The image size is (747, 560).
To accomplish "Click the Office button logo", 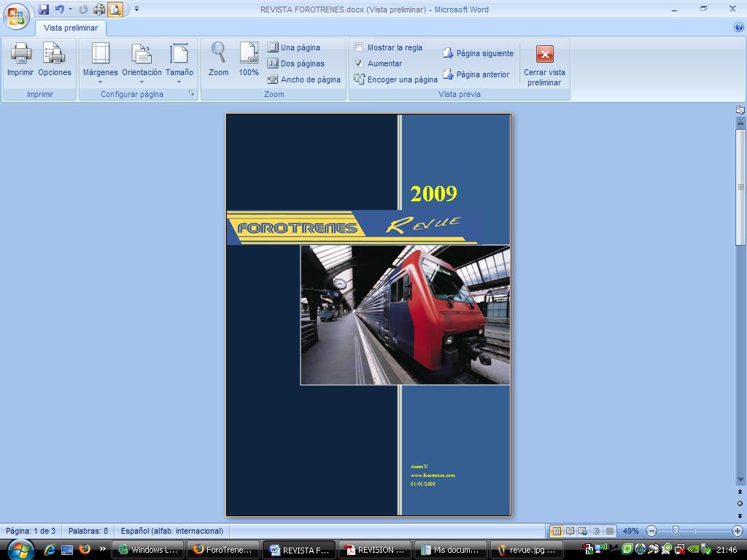I will [x=16, y=16].
